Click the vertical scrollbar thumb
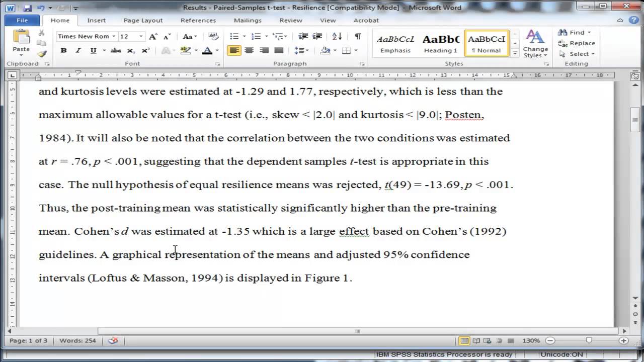Screen dimensions: 644x362 635,120
